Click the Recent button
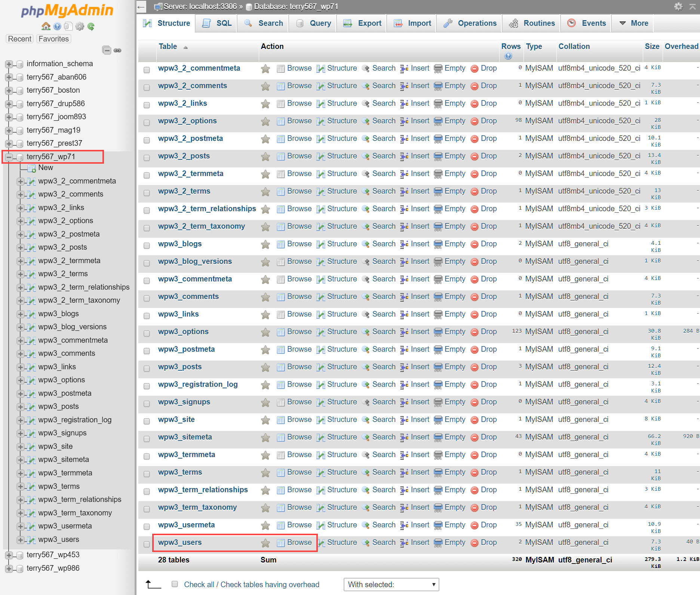Image resolution: width=700 pixels, height=595 pixels. [x=20, y=39]
